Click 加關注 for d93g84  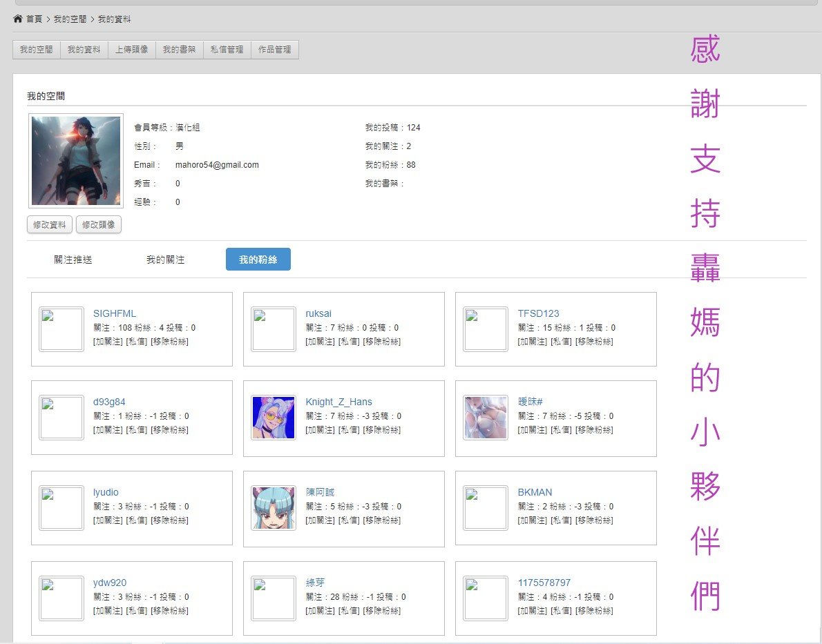click(108, 430)
